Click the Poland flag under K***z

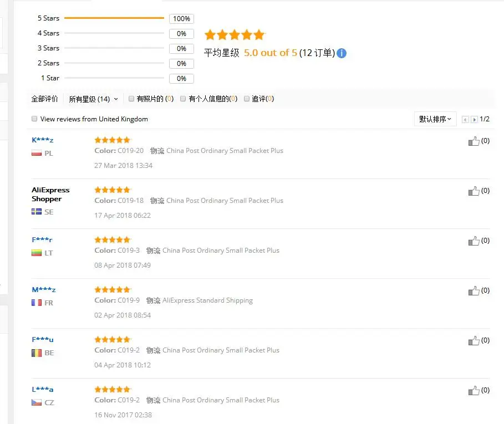(x=37, y=153)
